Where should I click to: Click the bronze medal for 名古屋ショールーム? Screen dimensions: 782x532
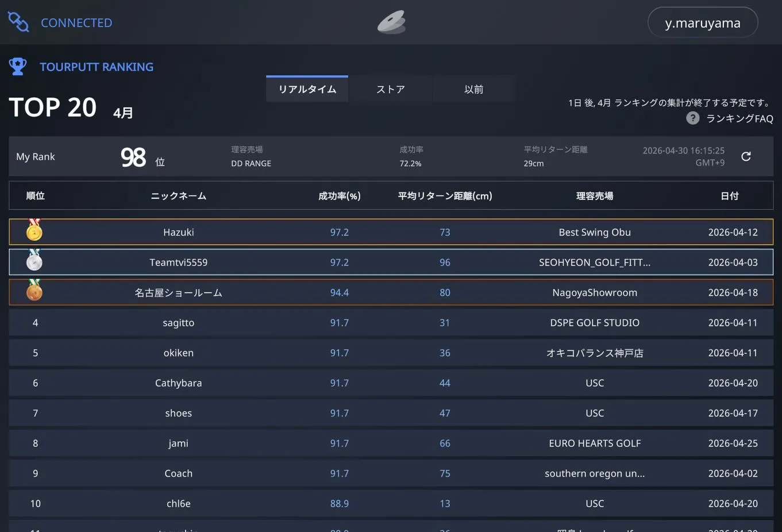[34, 292]
